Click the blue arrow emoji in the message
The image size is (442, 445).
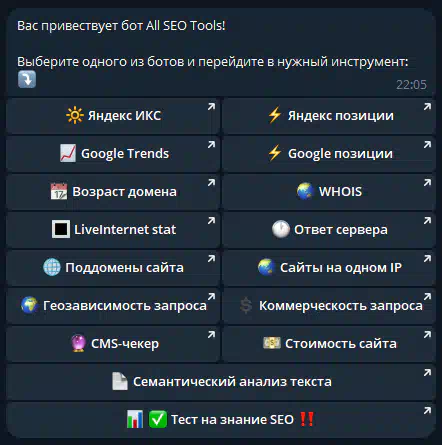click(x=27, y=79)
